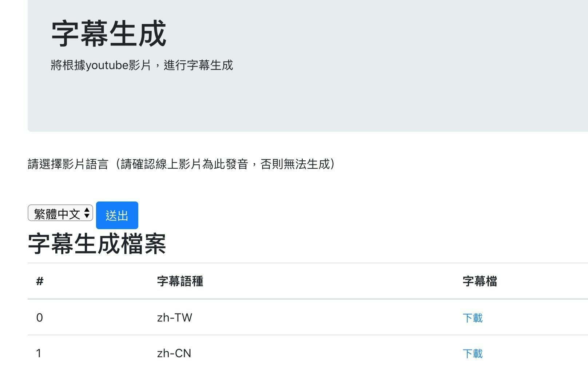Viewport: 588px width, 371px height.
Task: Click the "#" column header
Action: 40,281
